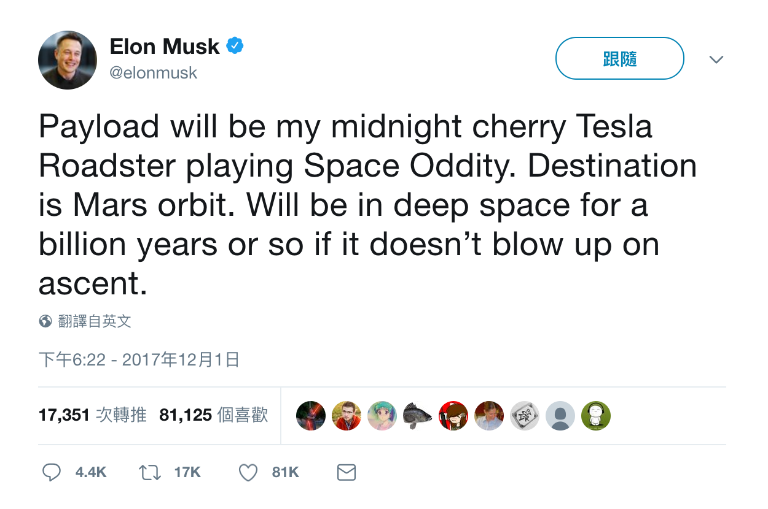This screenshot has width=768, height=509.
Task: Click the globe translate icon
Action: click(46, 322)
